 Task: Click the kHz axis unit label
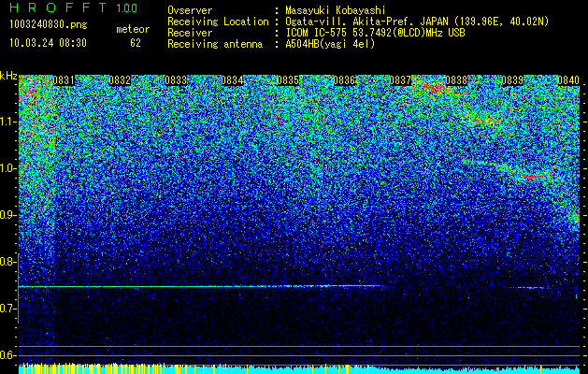point(8,76)
